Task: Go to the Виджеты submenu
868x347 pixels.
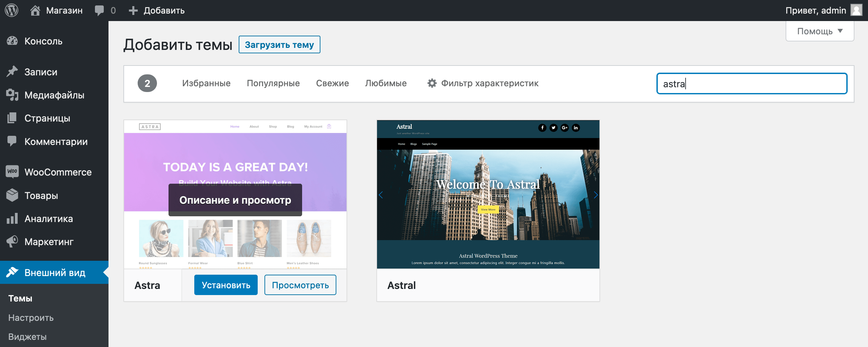Action: (27, 337)
